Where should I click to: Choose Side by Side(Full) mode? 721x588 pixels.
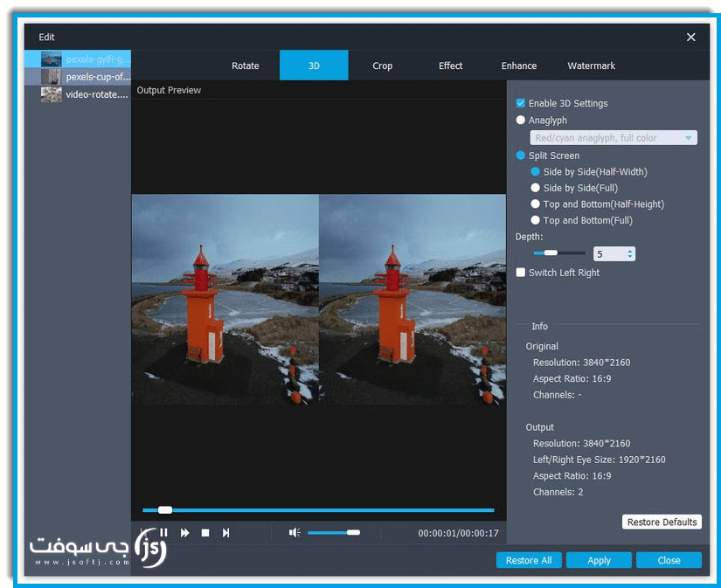coord(535,188)
